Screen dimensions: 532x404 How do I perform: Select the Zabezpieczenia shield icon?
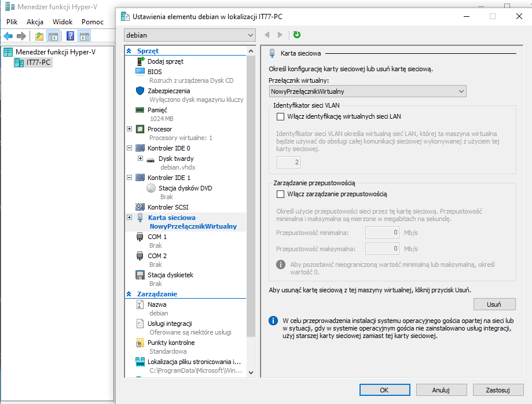(140, 91)
